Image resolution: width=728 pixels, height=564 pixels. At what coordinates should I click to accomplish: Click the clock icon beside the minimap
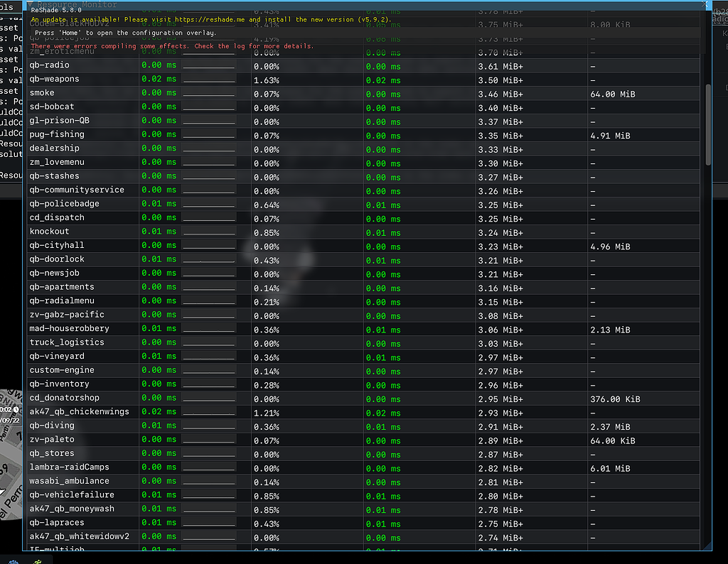pos(16,410)
